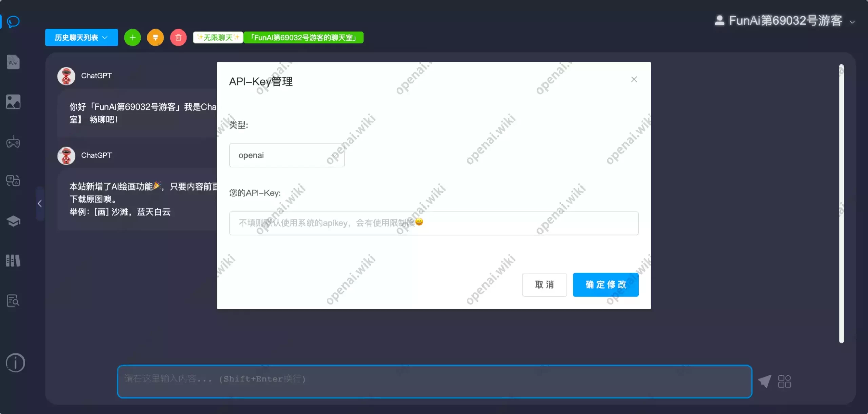Click 确定修改 to confirm API-Key
Viewport: 868px width, 414px height.
point(605,284)
